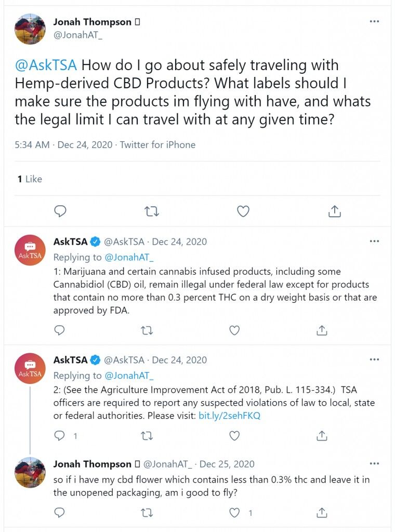Share the main tweet by Jonah Thompson
Screen dimensions: 395x532
click(x=334, y=211)
